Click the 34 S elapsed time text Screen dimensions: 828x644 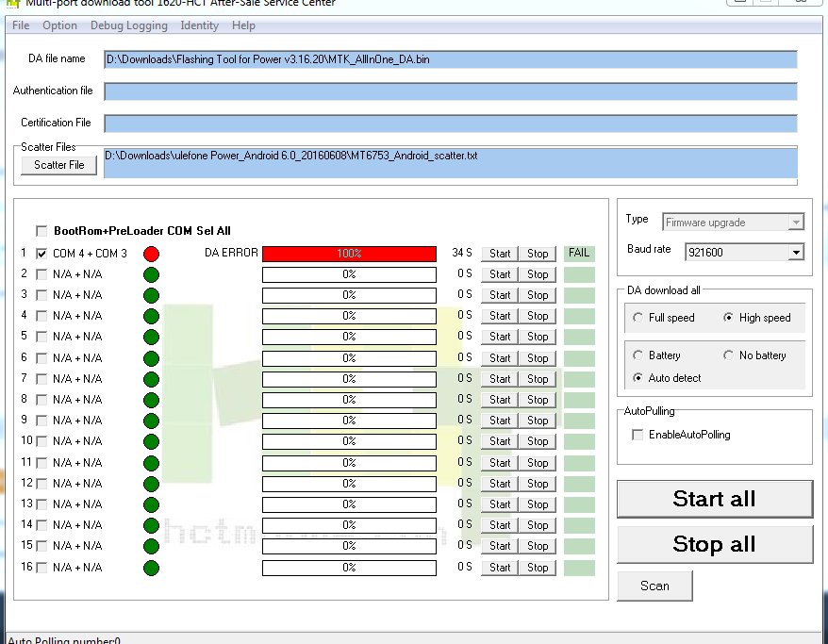[x=462, y=253]
